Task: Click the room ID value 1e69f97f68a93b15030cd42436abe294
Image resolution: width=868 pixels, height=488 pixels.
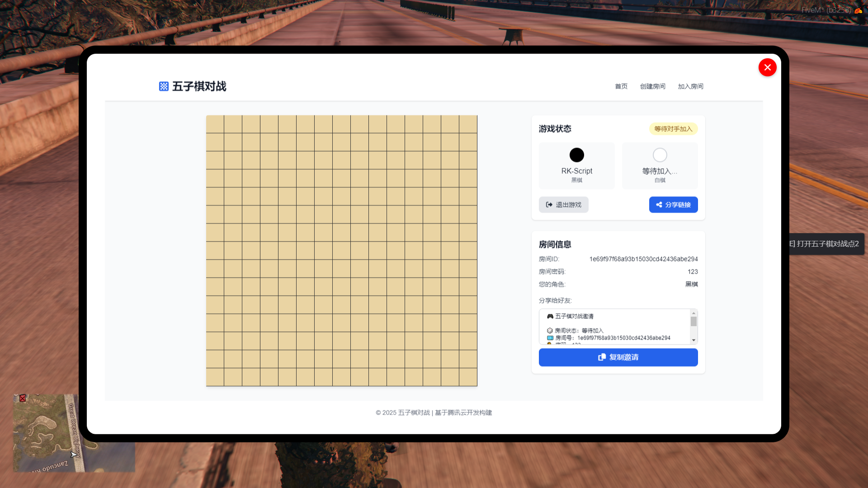Action: 643,259
